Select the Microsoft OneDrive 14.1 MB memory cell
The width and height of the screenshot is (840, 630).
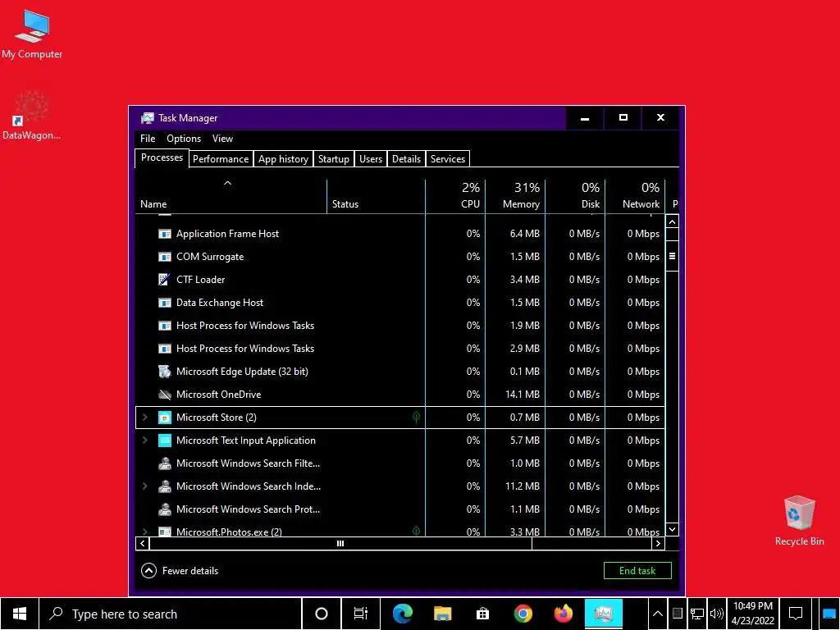click(515, 395)
